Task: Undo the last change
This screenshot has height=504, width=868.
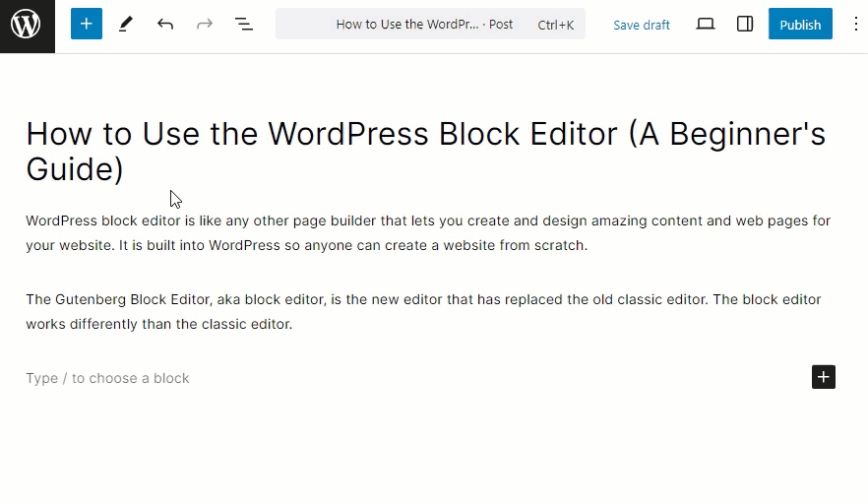Action: pyautogui.click(x=165, y=24)
